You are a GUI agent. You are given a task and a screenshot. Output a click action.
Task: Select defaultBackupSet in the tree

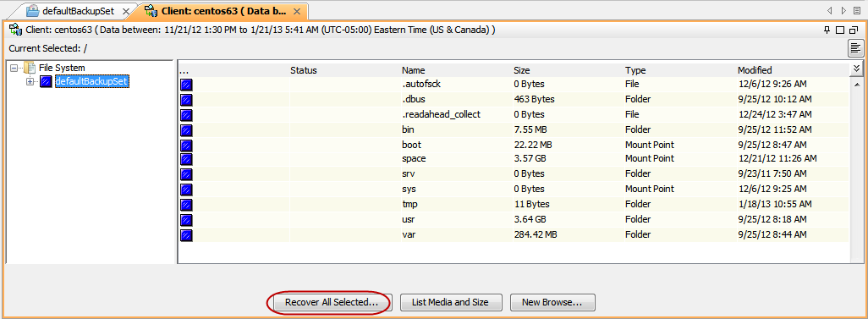(x=91, y=82)
